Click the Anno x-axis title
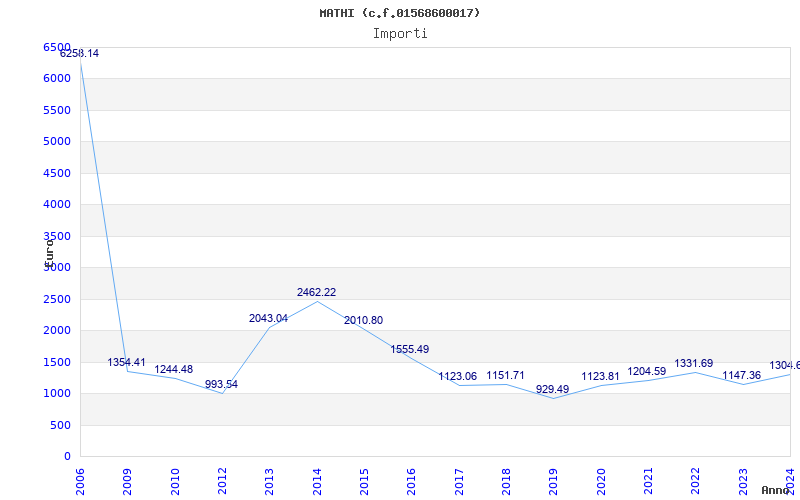This screenshot has width=800, height=500. tap(776, 490)
